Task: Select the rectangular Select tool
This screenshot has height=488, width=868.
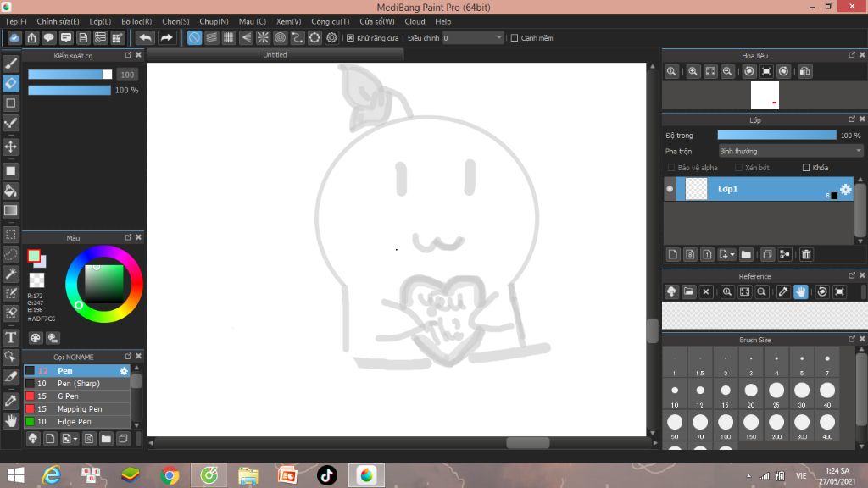Action: point(10,235)
